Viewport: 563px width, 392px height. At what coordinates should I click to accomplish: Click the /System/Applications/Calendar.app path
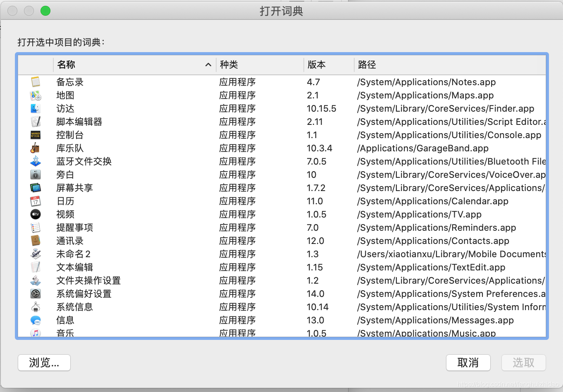click(433, 201)
